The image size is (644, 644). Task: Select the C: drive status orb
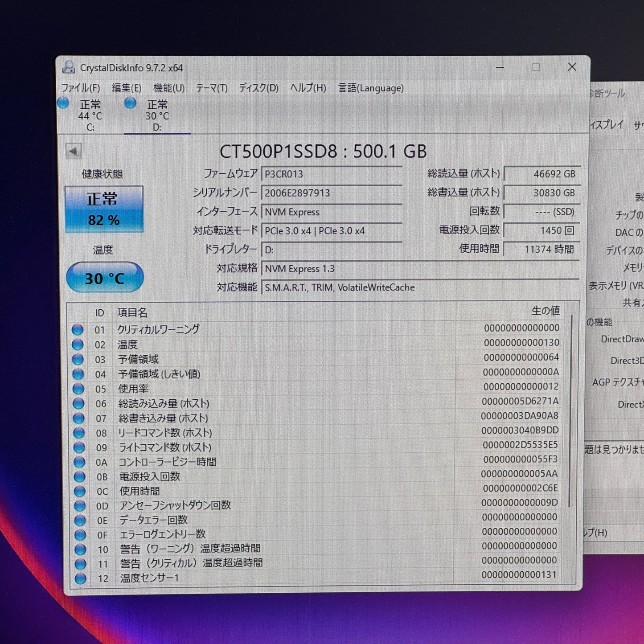[63, 103]
